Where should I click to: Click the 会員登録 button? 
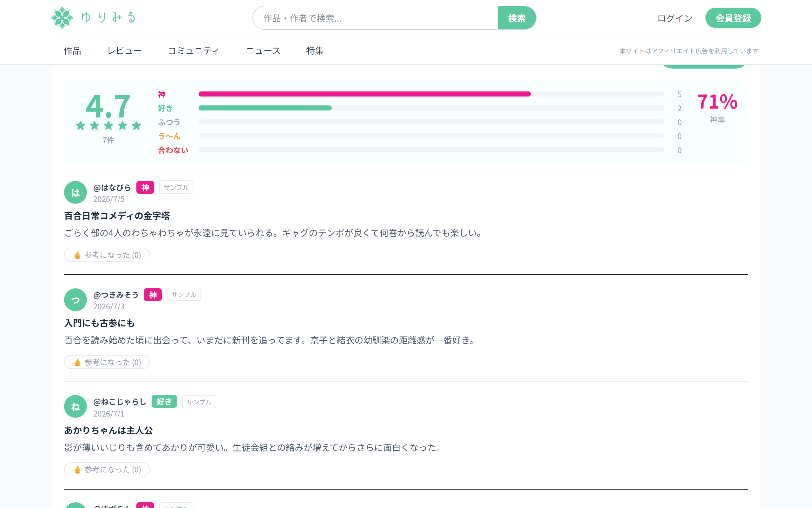pos(733,18)
